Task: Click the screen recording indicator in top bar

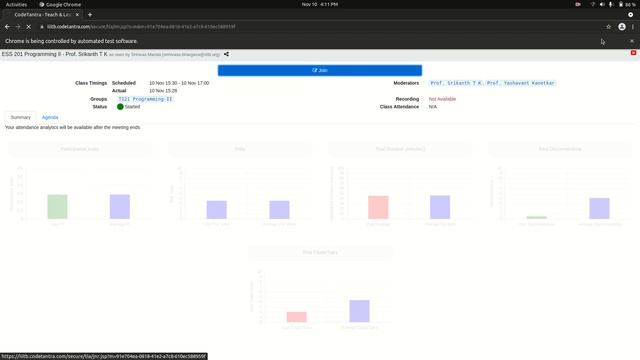Action: pyautogui.click(x=578, y=4)
